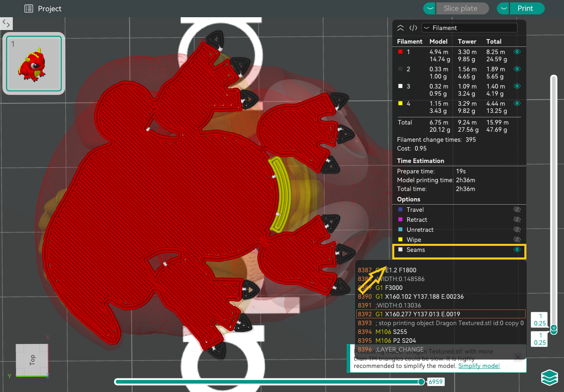Click the blue Travel color swatch
Screen dimensions: 564x392
click(400, 209)
